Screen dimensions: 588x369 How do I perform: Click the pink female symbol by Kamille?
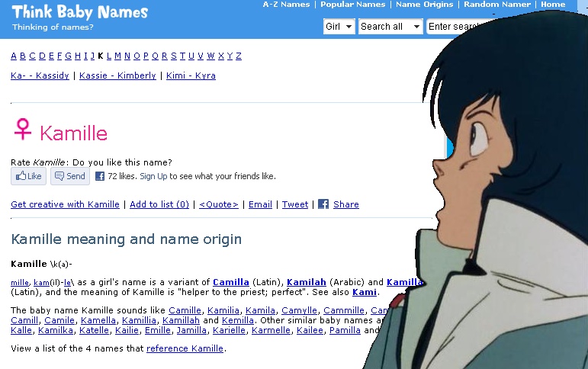click(23, 130)
